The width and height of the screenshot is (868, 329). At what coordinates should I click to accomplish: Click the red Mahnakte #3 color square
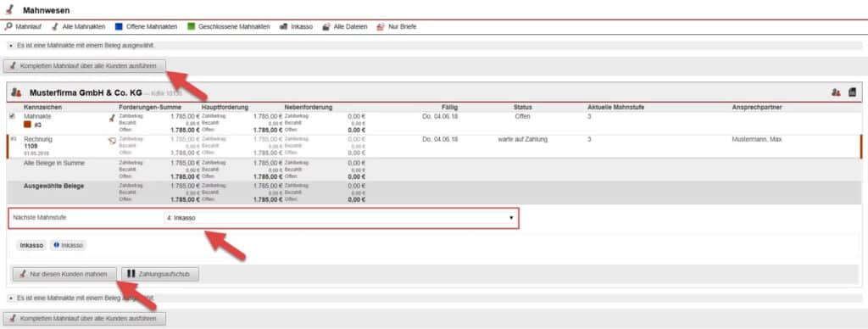click(27, 125)
